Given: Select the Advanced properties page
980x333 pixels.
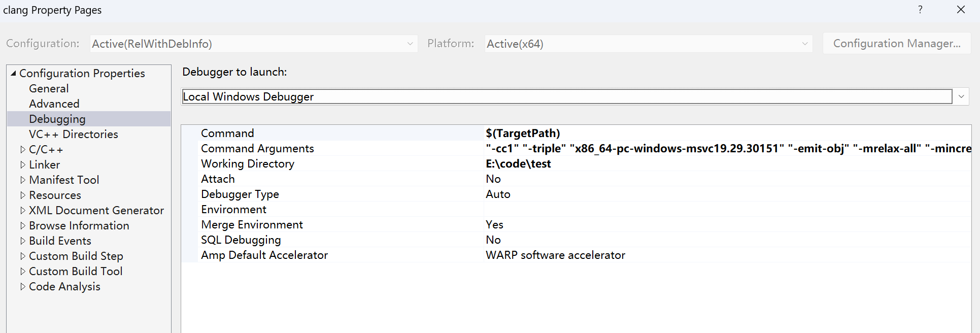Looking at the screenshot, I should (54, 104).
